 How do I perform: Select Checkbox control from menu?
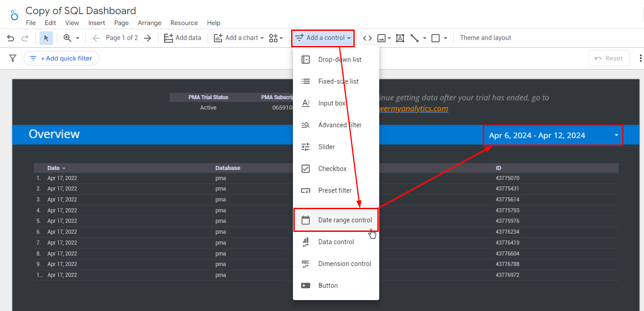point(332,169)
